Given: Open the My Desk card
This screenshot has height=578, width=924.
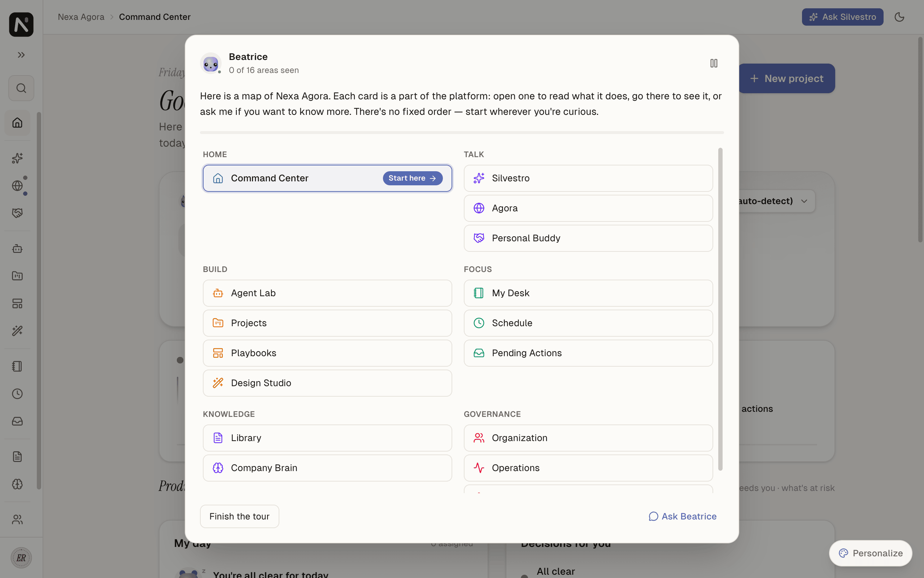Looking at the screenshot, I should 588,293.
